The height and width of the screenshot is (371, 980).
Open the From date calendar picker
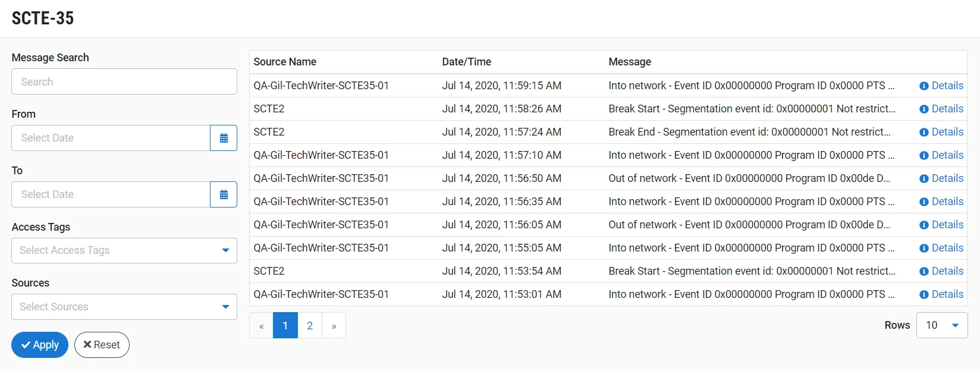tap(224, 138)
